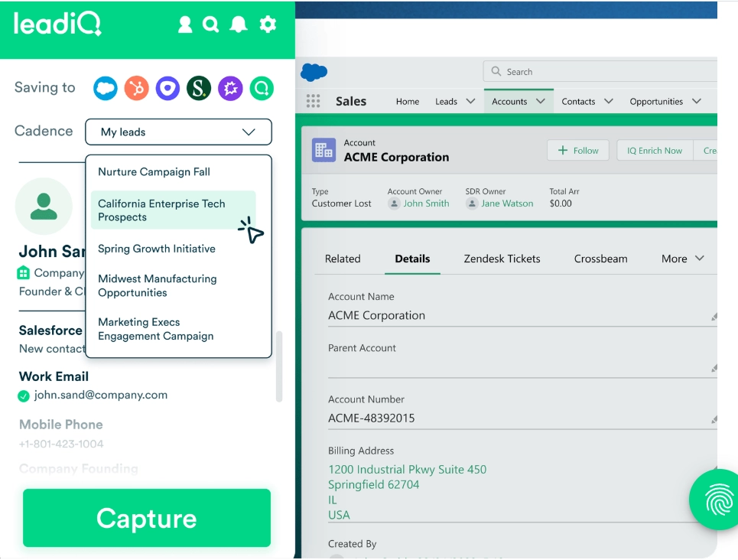This screenshot has height=560, width=738.
Task: Open the Cadence 'My leads' dropdown
Action: point(178,132)
